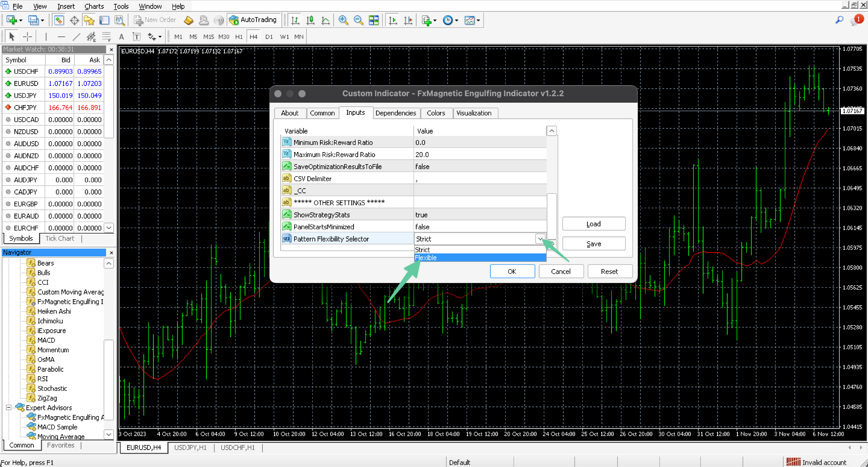Click the Save button
Viewport: 868px width, 467px height.
click(593, 244)
